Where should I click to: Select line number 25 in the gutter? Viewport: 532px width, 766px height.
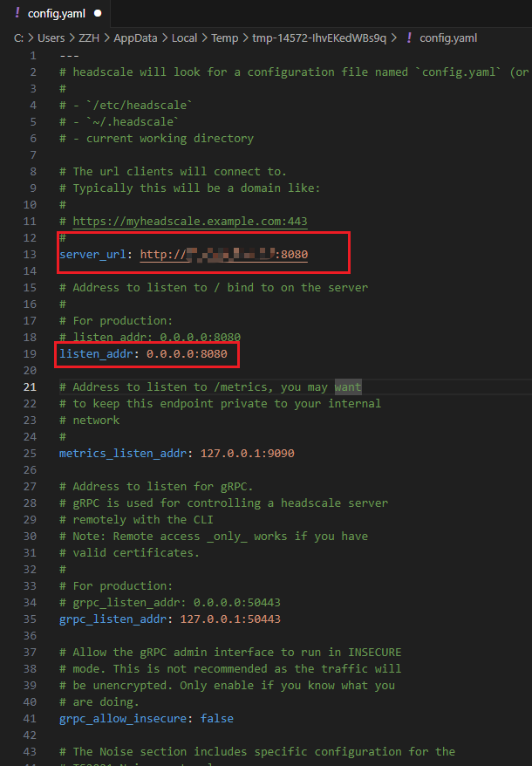pyautogui.click(x=30, y=454)
